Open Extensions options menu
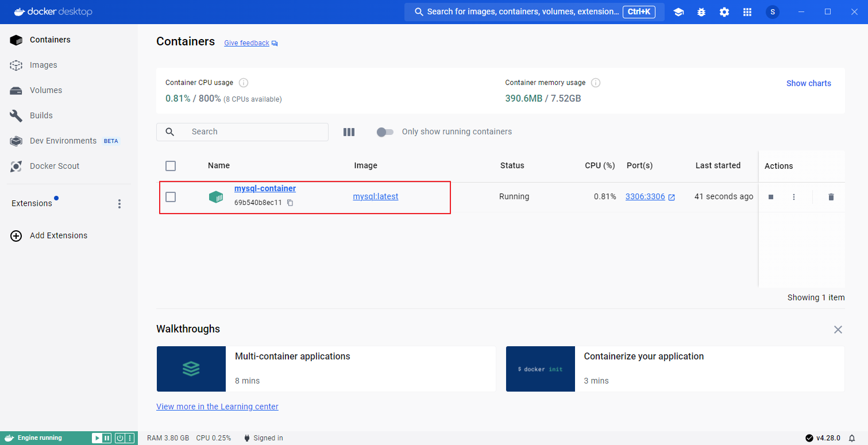The height and width of the screenshot is (445, 868). (x=119, y=204)
